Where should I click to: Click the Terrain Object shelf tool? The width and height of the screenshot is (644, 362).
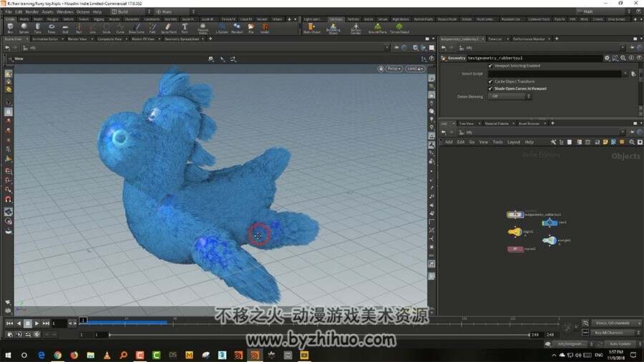coord(399,28)
